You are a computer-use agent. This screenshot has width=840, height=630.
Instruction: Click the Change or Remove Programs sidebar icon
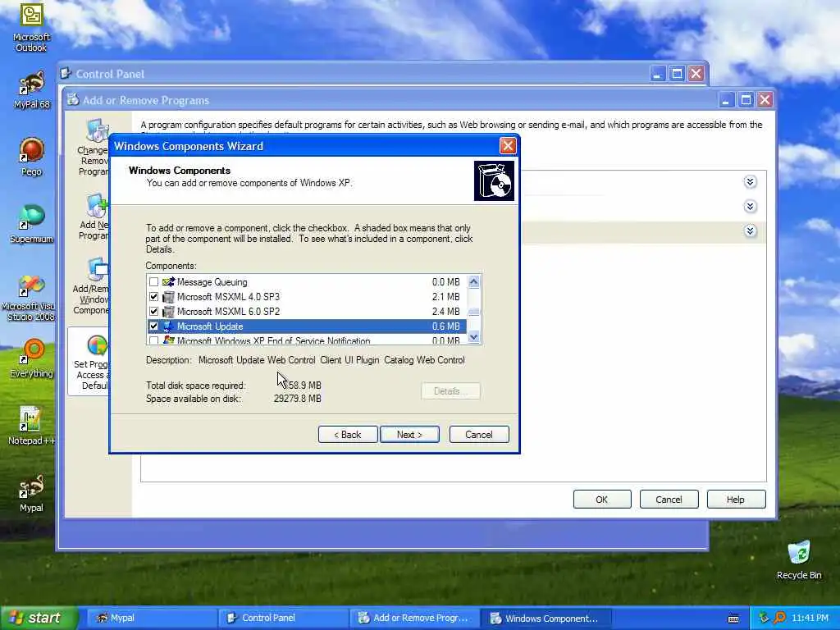97,130
